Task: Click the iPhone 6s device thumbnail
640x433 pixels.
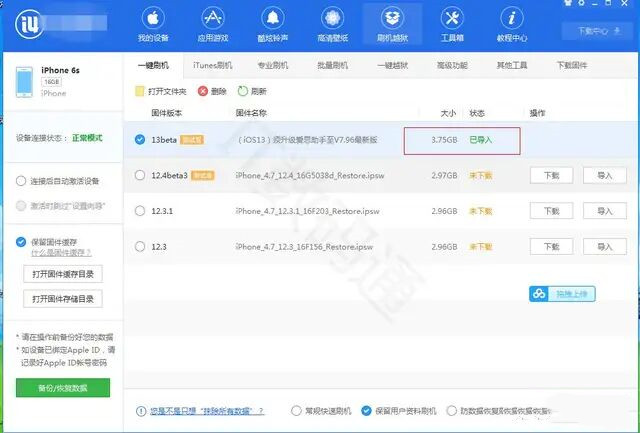Action: (x=24, y=82)
